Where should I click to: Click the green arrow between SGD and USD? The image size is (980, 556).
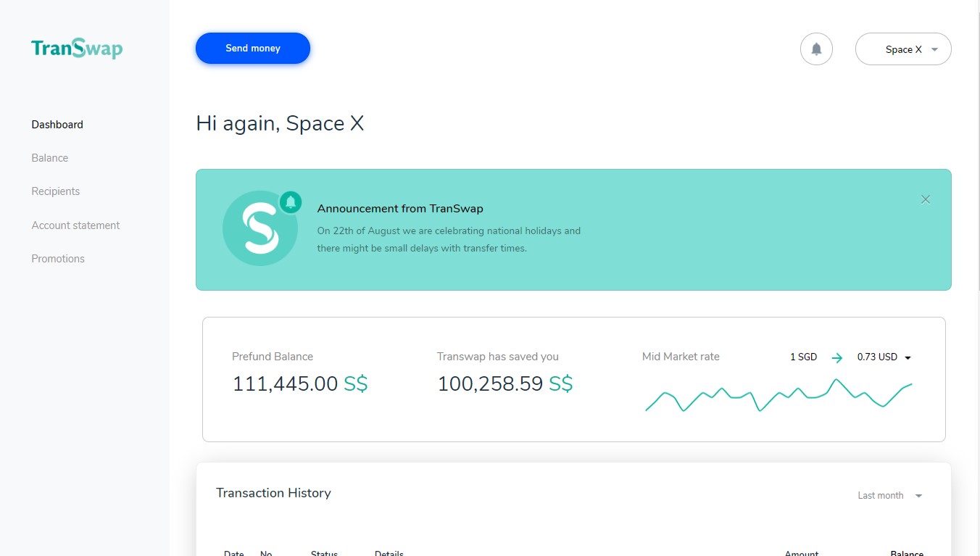point(837,357)
